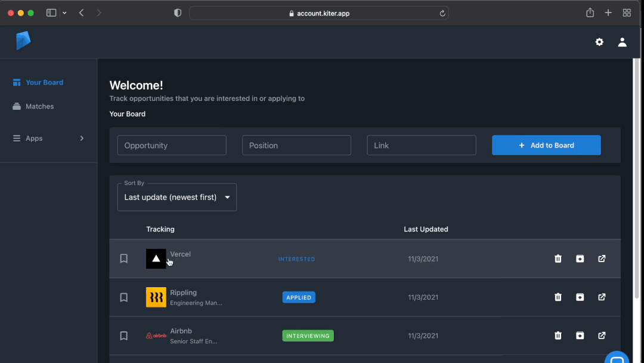Viewport: 644px width, 363px height.
Task: Open settings via the gear icon
Action: pos(599,42)
